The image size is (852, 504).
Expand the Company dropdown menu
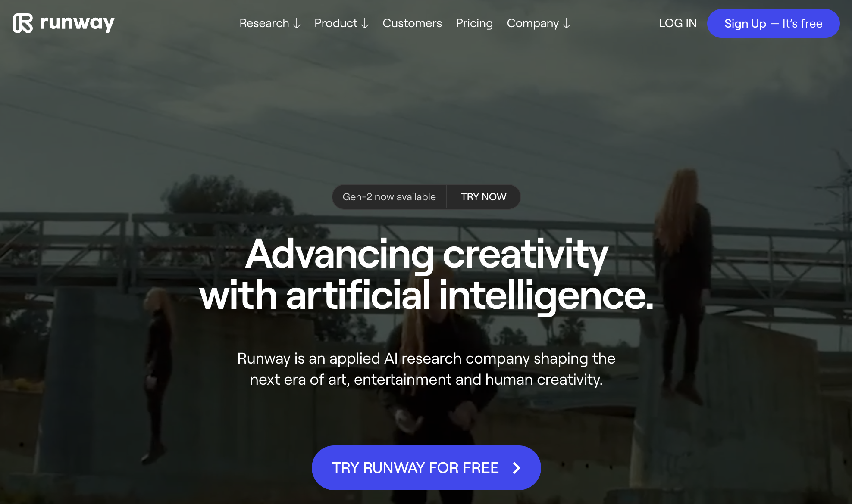point(539,23)
